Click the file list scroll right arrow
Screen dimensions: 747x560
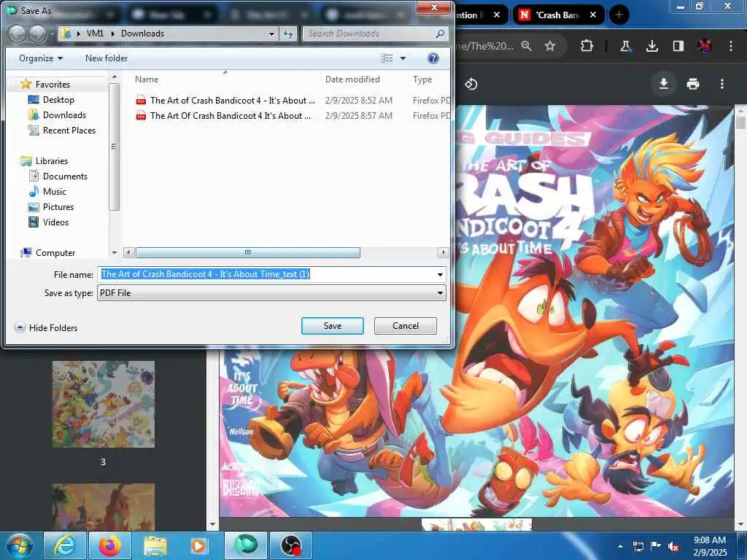(x=444, y=252)
